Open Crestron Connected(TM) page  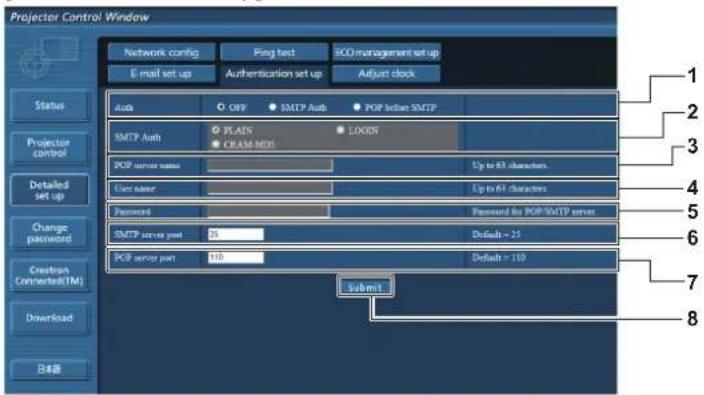tap(49, 276)
